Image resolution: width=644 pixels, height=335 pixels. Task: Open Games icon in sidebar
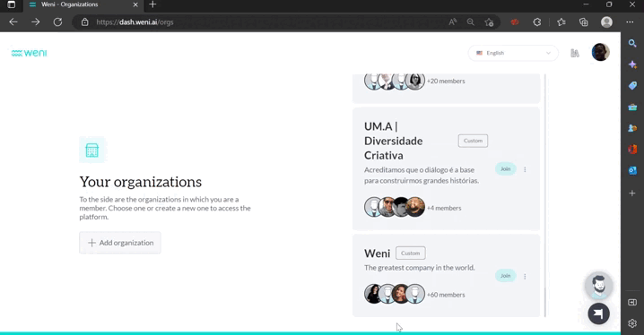point(632,128)
